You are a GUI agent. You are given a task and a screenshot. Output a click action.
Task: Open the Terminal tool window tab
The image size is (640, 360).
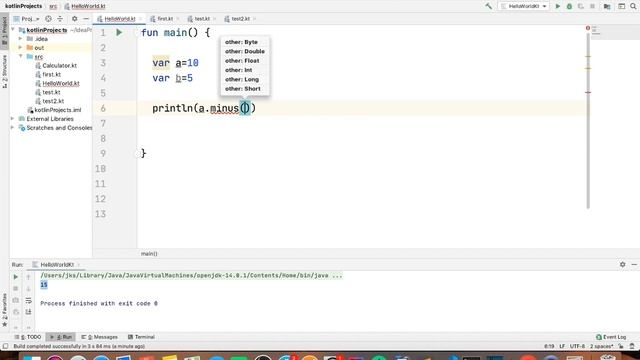[x=141, y=337]
